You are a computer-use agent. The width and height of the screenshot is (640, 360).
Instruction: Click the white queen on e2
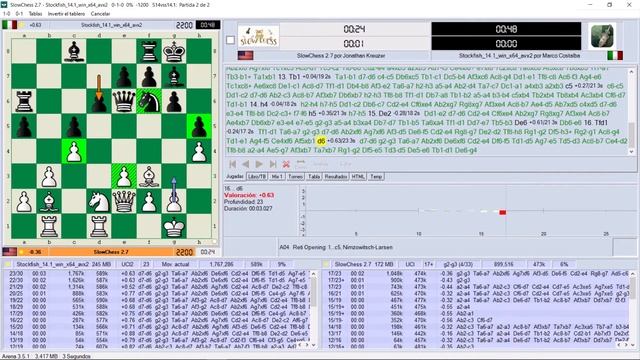[124, 201]
